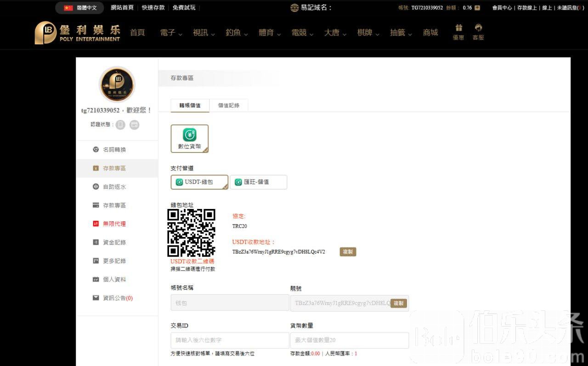
Task: Open the 會員中心 link
Action: pos(502,8)
